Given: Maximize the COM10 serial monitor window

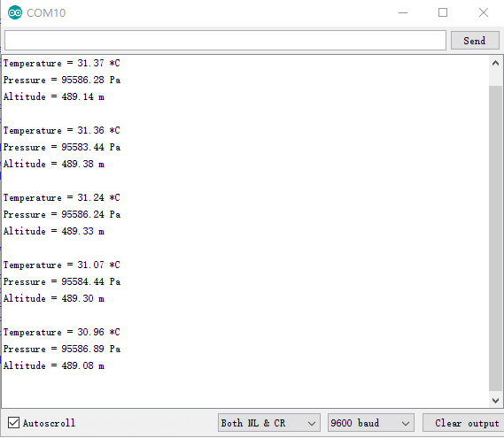Looking at the screenshot, I should [443, 13].
